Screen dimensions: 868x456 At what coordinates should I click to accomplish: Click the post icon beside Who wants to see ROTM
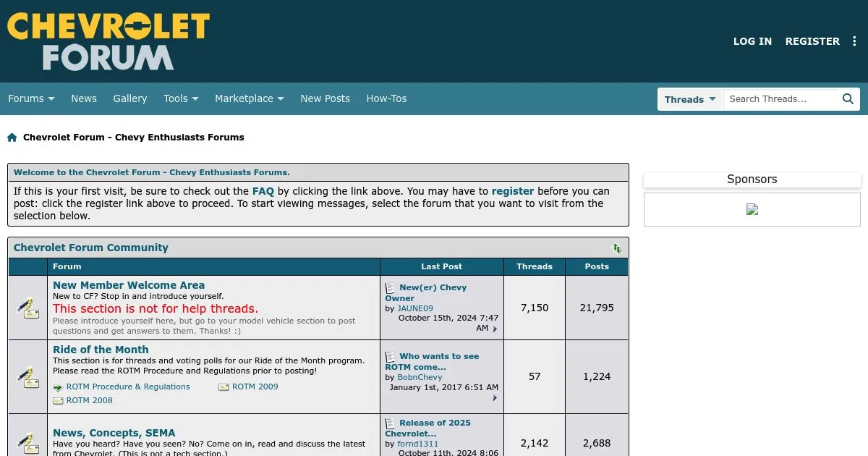point(391,356)
